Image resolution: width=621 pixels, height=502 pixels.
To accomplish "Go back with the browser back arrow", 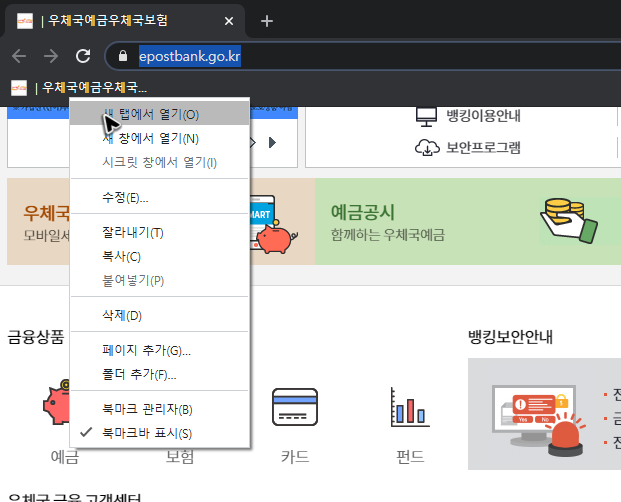I will click(x=19, y=56).
